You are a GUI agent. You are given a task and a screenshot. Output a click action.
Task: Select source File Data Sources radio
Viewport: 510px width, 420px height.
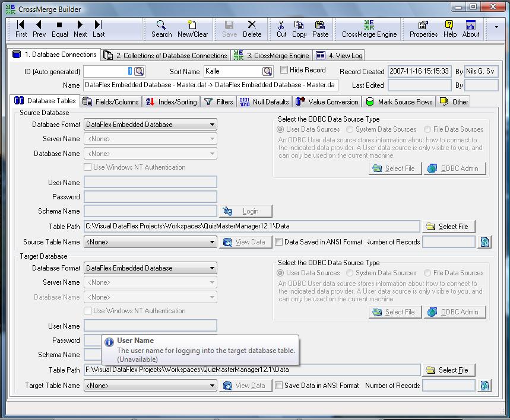(427, 129)
